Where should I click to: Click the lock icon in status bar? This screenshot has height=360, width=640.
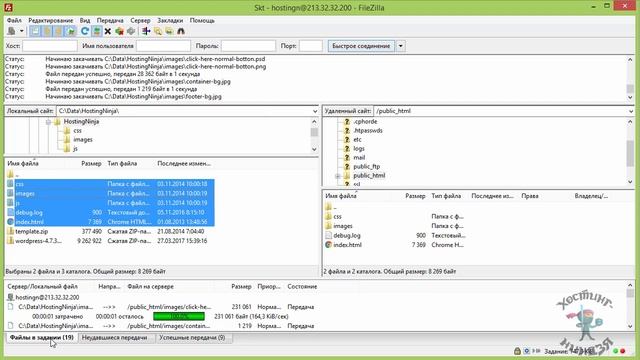click(517, 351)
